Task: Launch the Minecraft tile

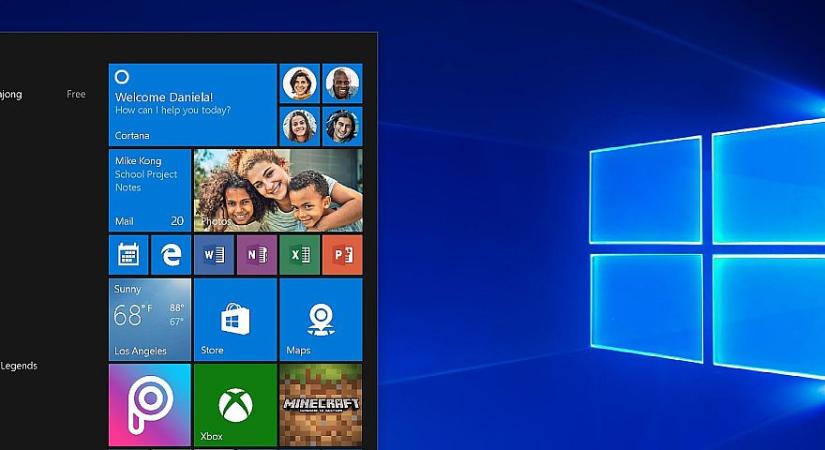Action: (x=321, y=405)
